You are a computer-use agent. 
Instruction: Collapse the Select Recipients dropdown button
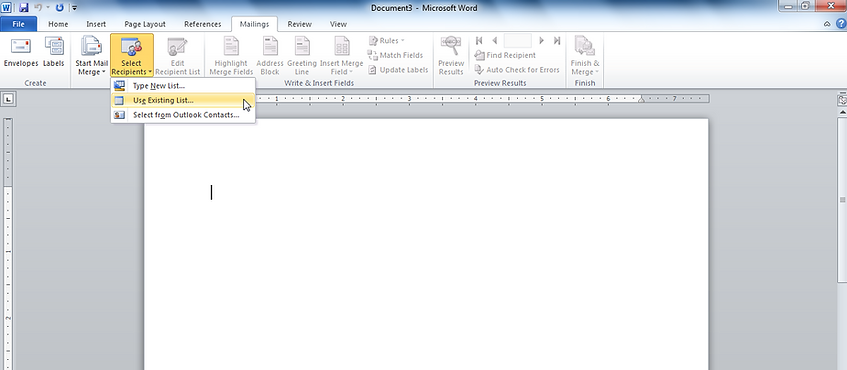pos(132,56)
